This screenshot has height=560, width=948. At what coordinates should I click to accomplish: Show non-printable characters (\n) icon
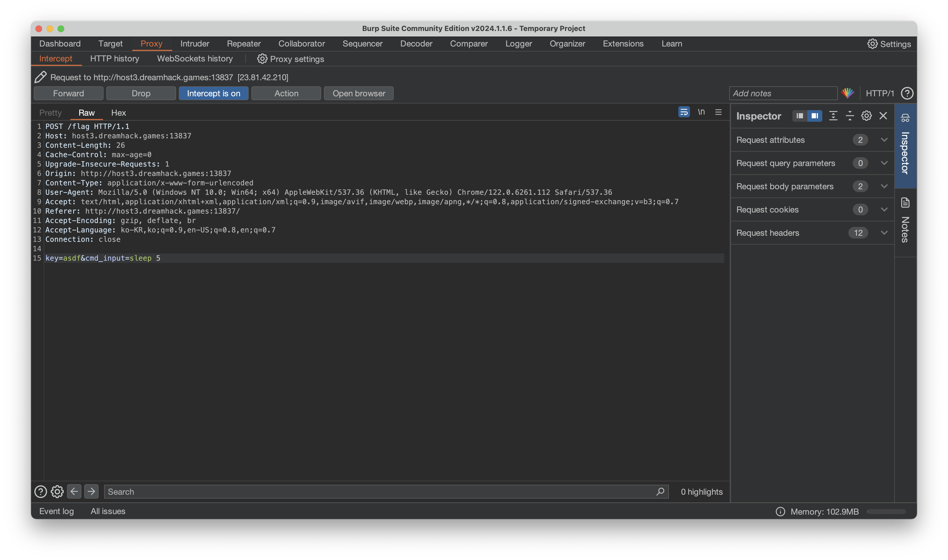coord(701,112)
